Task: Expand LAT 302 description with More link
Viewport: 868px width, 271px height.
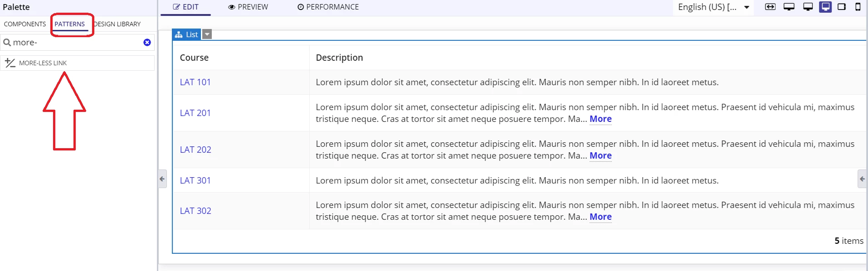Action: (600, 217)
